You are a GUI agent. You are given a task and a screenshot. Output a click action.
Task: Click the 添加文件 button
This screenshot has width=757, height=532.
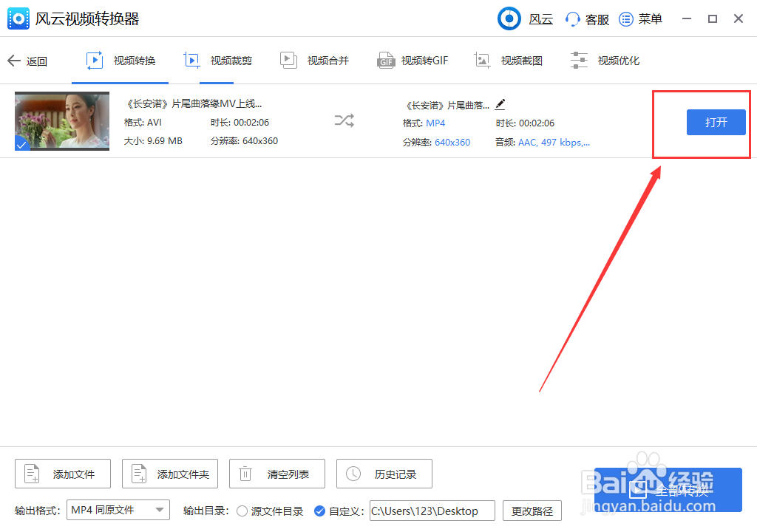63,474
